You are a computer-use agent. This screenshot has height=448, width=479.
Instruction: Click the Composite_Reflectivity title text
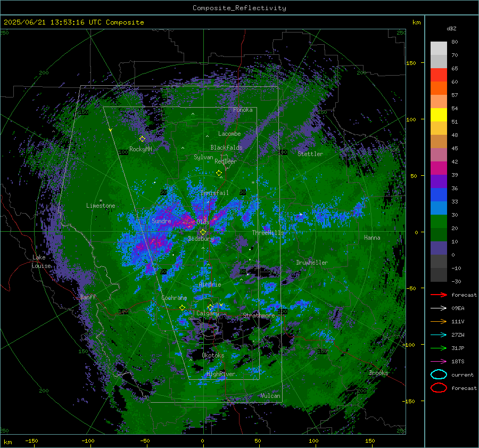click(x=240, y=8)
